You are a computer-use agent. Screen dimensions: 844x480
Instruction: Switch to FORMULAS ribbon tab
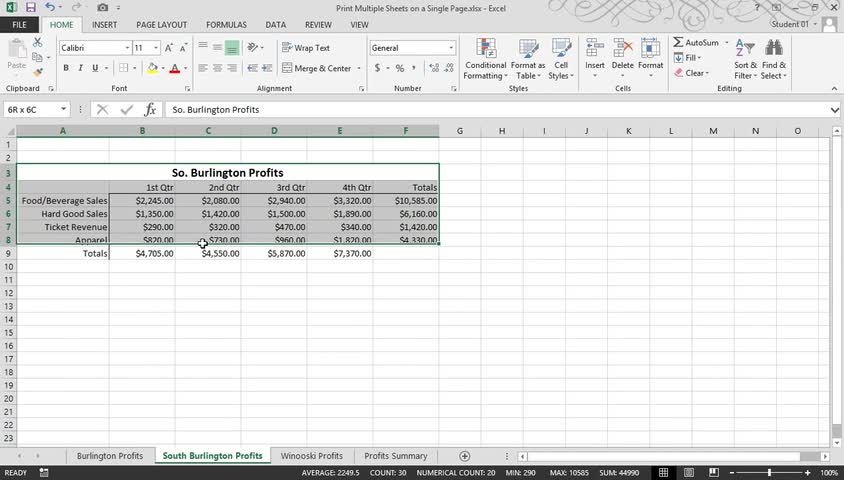[x=226, y=25]
